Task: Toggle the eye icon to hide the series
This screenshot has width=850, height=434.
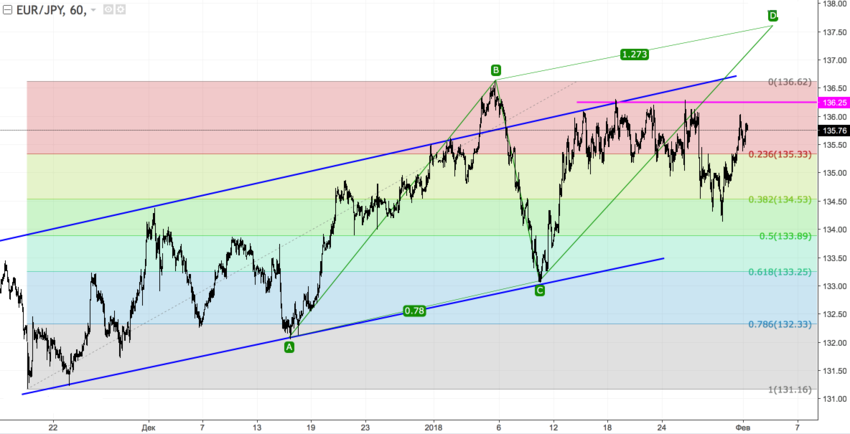Action: (x=107, y=10)
